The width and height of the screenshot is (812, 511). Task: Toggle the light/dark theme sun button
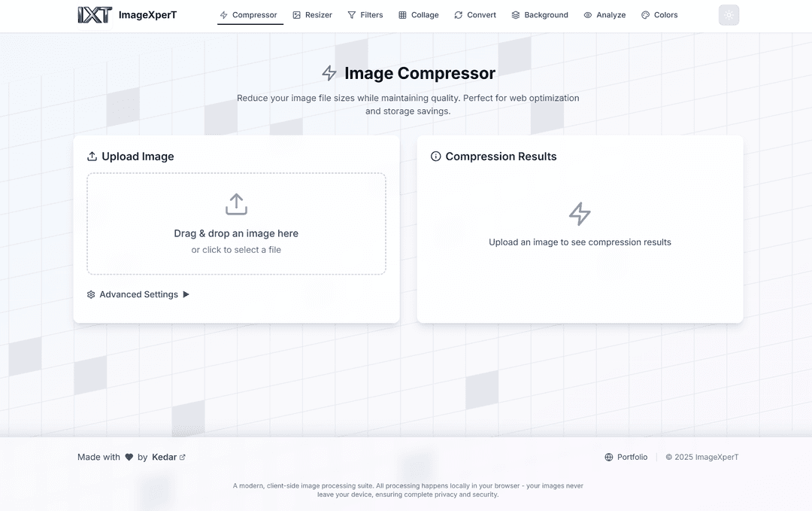pyautogui.click(x=729, y=15)
